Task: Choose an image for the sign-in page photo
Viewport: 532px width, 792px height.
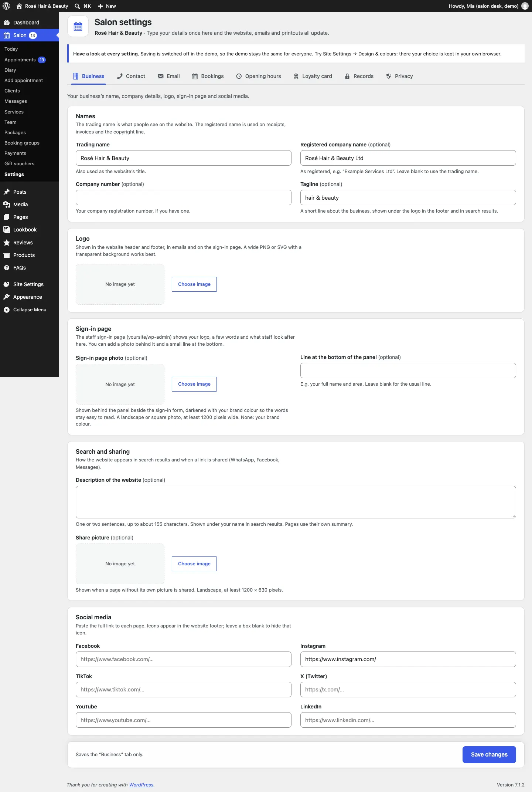Action: (194, 384)
